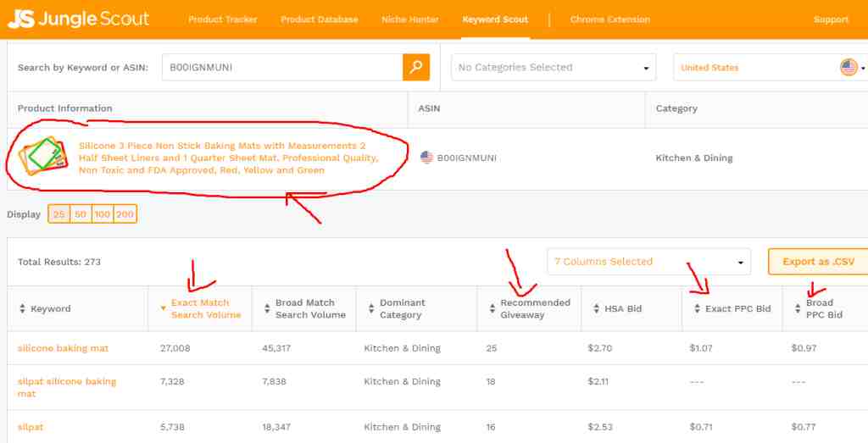Click the 45,317 broad volume value
This screenshot has width=868, height=443.
pos(277,348)
